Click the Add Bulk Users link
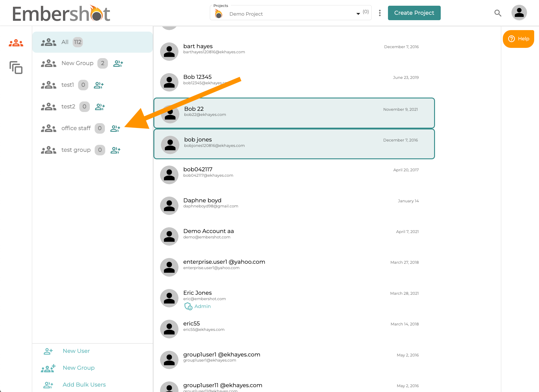539x392 pixels. (x=84, y=385)
